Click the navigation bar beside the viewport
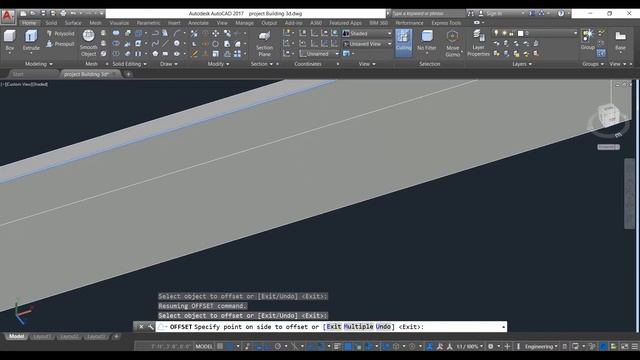This screenshot has height=360, width=640. [x=629, y=193]
